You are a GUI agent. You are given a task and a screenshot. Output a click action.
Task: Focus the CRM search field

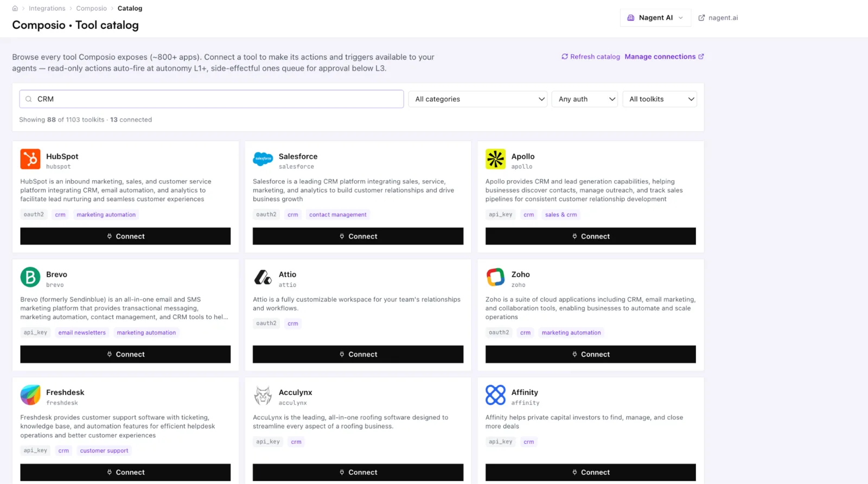point(212,99)
